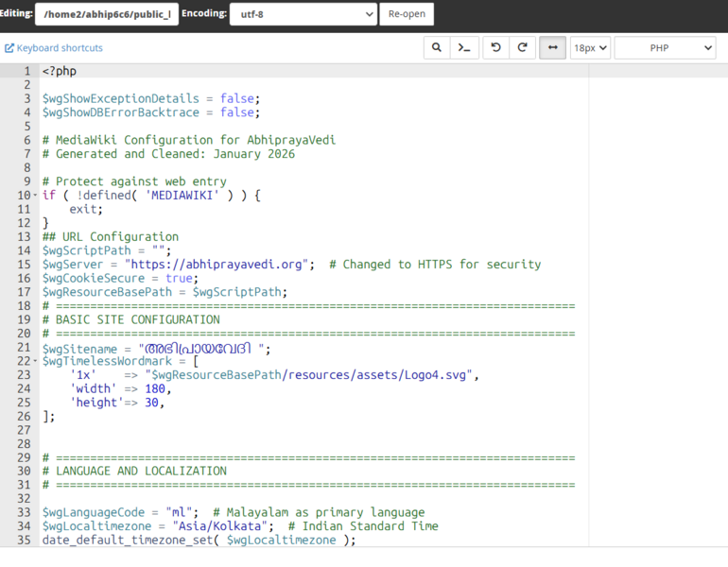The image size is (728, 567).
Task: Click the $wgResourceBasePath variable on line 17
Action: click(x=107, y=292)
